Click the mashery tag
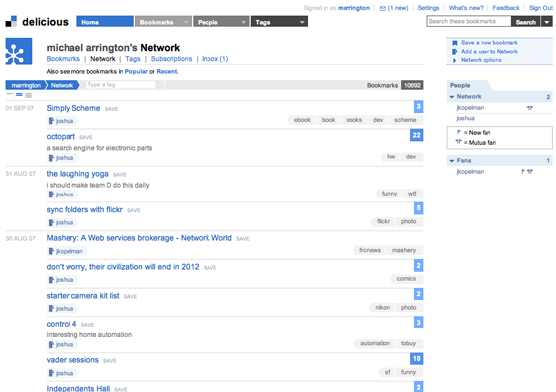This screenshot has width=556, height=392. 404,250
